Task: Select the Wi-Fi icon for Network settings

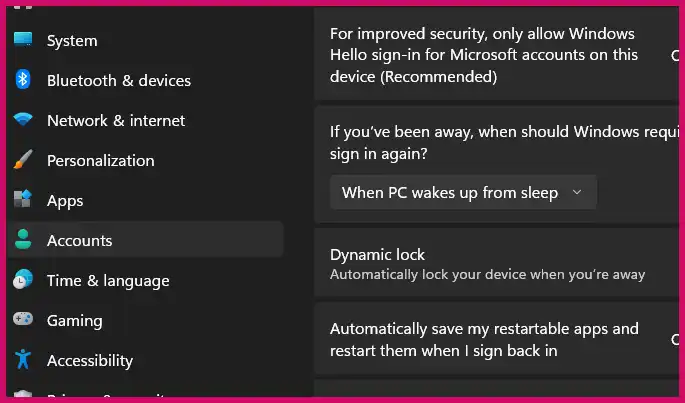Action: pos(23,119)
